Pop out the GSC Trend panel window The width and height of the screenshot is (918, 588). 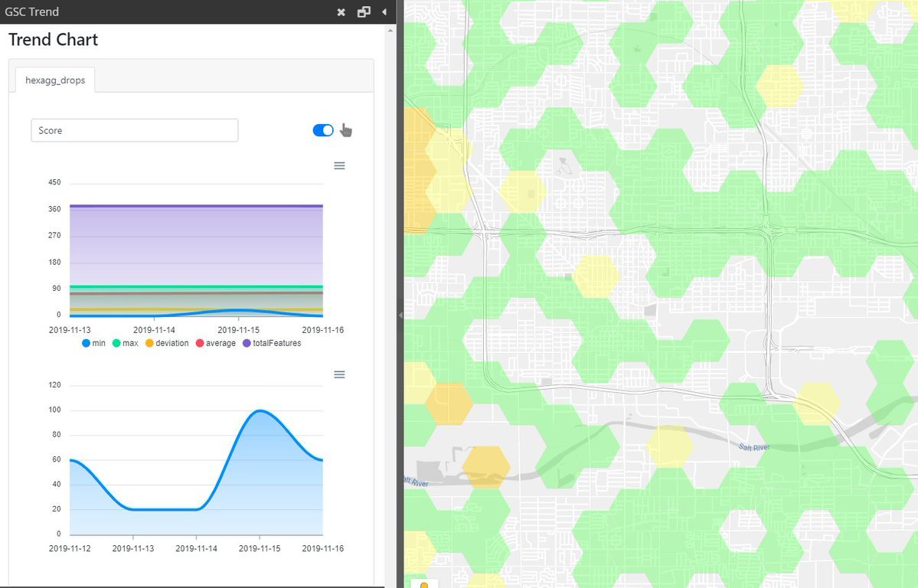coord(364,12)
